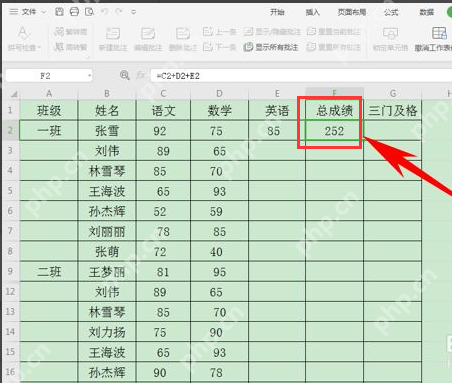The image size is (452, 383).
Task: Click 编辑批注 edit comment icon
Action: pos(148,34)
